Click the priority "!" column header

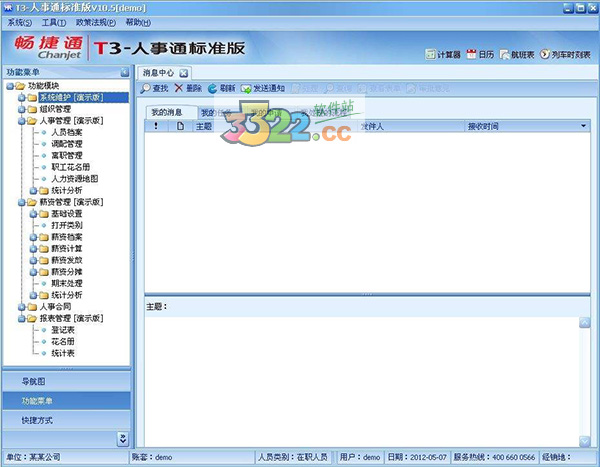[x=156, y=126]
